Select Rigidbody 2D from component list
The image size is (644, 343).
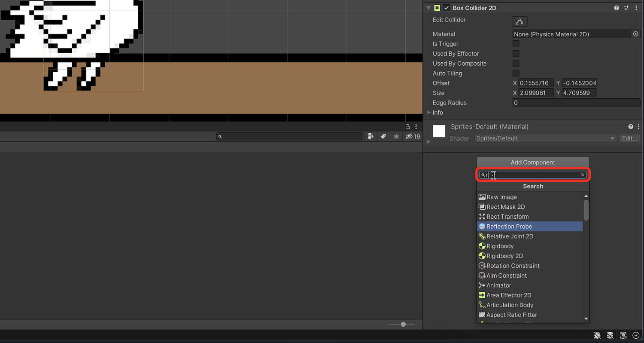coord(504,256)
